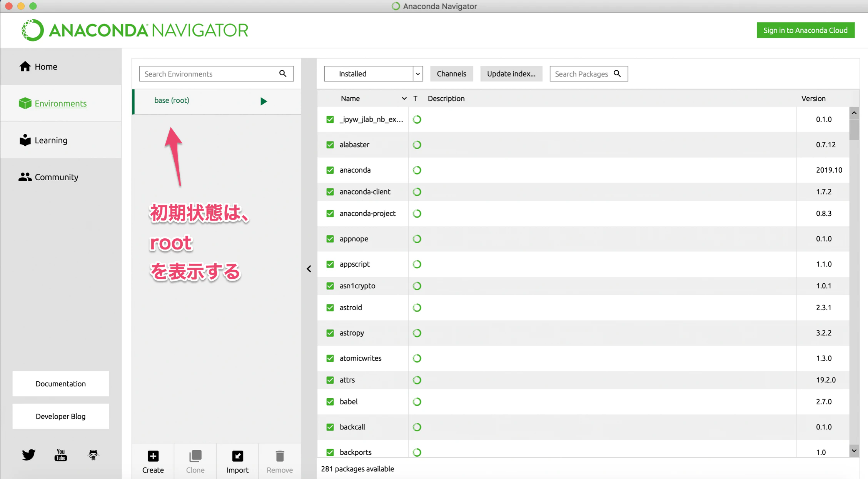Open the YouTube icon link
The width and height of the screenshot is (868, 479).
(x=61, y=455)
